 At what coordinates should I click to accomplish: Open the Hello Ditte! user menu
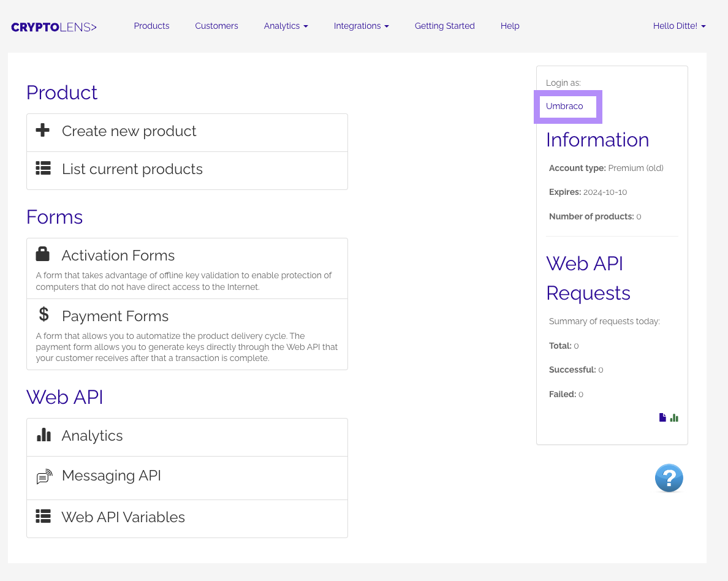coord(679,26)
